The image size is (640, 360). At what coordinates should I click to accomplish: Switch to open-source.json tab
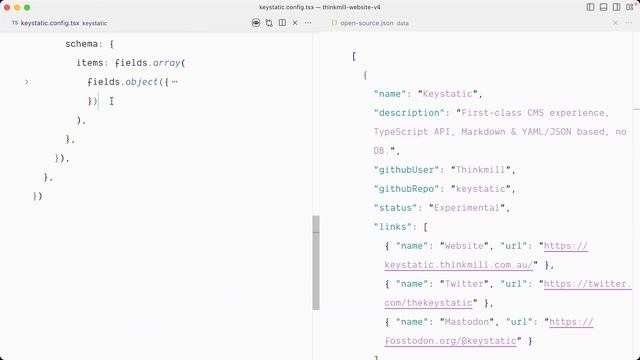pyautogui.click(x=370, y=23)
